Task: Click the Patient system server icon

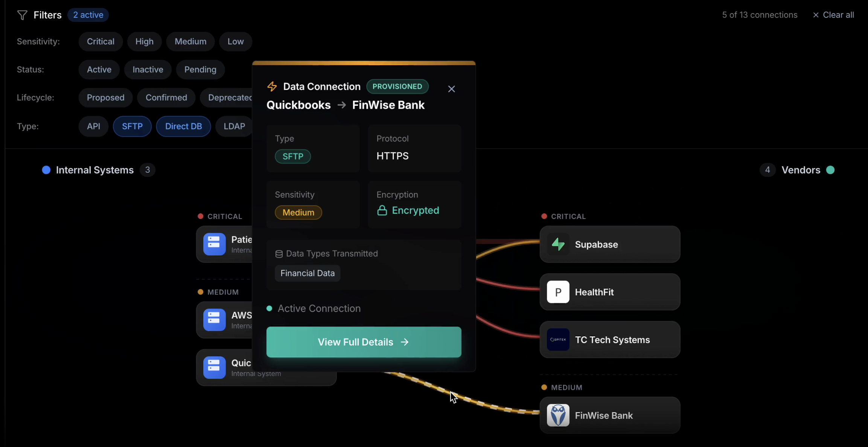Action: click(x=214, y=244)
